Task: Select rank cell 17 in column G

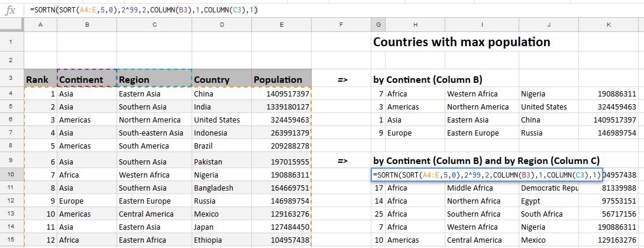Action: [378, 188]
